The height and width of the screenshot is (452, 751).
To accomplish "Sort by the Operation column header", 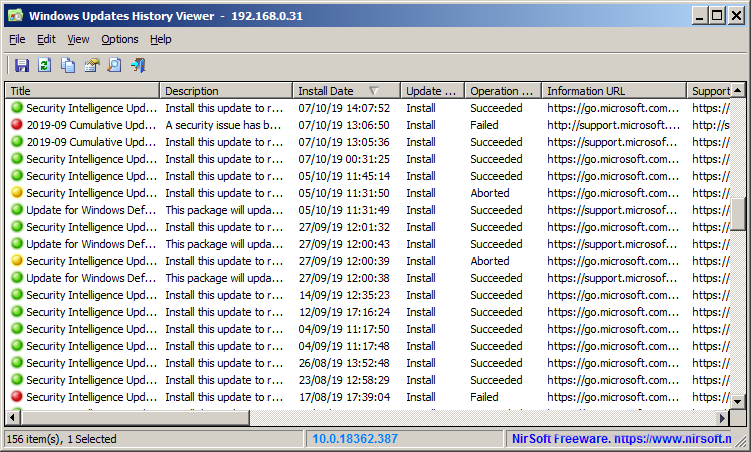I will point(502,91).
